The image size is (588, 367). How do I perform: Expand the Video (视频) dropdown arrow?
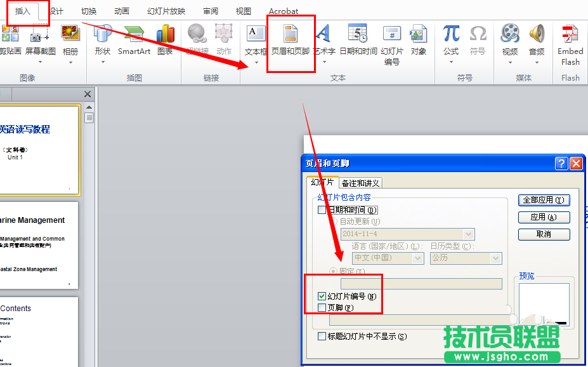(x=510, y=62)
